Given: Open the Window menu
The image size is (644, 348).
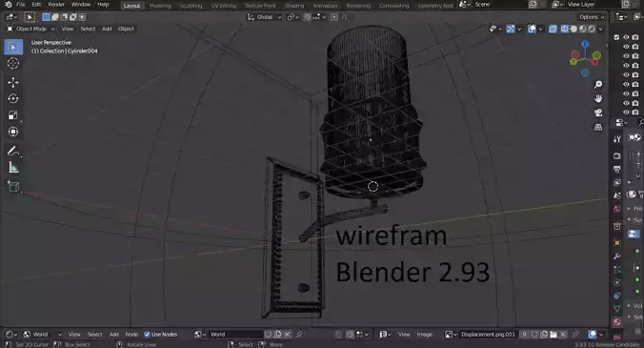Looking at the screenshot, I should 81,5.
